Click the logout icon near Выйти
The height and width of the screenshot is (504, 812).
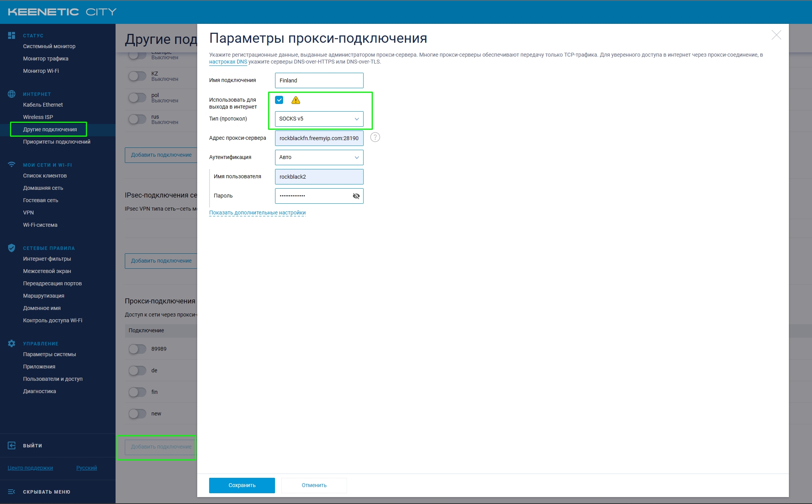coord(12,445)
